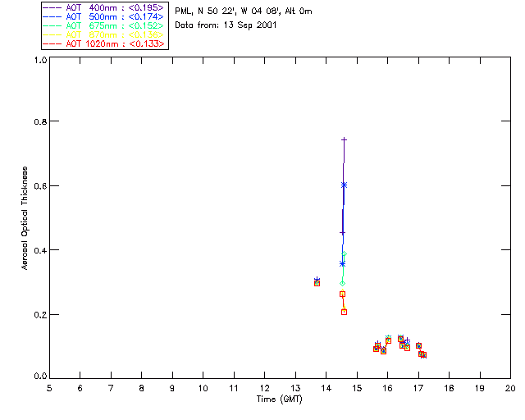The height and width of the screenshot is (420, 525).
Task: Click the red square marker near 0.2
Action: pyautogui.click(x=344, y=312)
